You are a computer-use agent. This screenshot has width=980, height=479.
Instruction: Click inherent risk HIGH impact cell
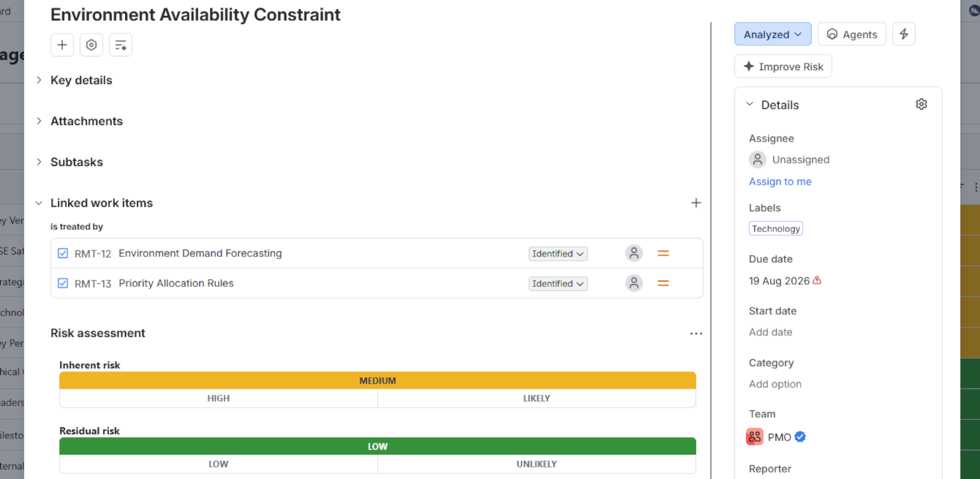click(218, 398)
